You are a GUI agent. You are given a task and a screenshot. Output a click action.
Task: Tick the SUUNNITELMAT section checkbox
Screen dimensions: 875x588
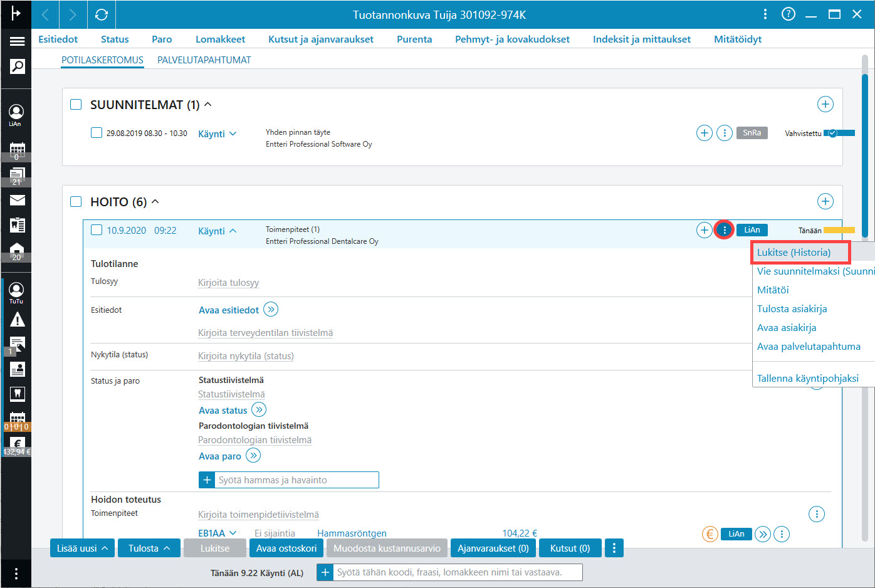pos(76,104)
